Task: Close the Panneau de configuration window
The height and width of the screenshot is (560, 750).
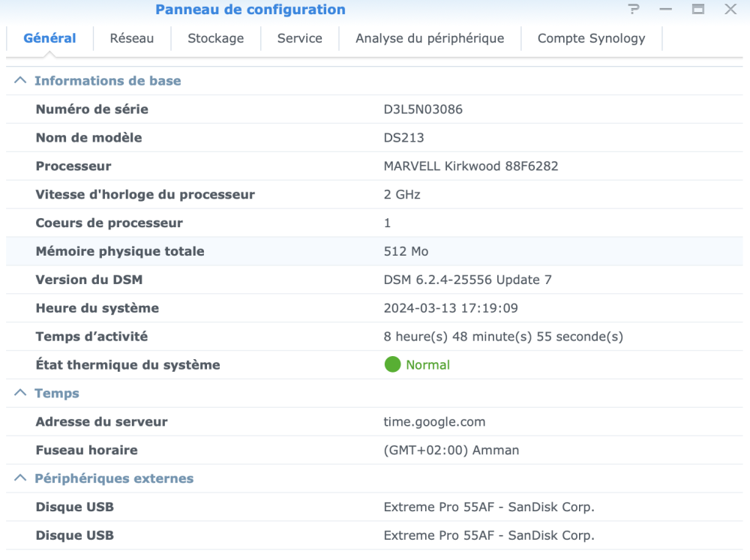Action: [x=730, y=10]
